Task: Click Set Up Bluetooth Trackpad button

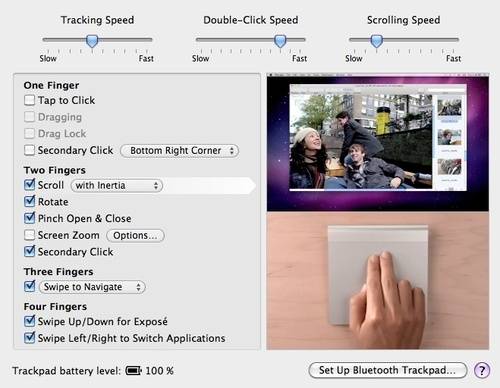Action: [x=388, y=370]
